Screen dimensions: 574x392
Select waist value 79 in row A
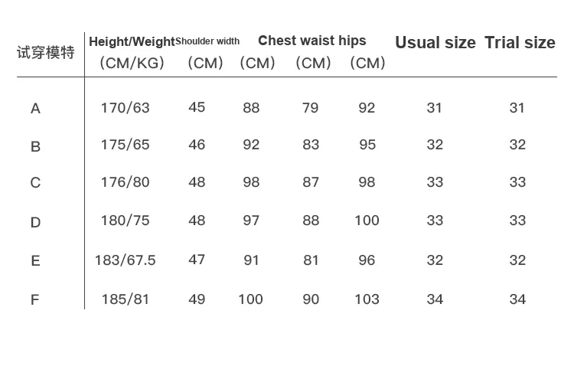click(x=311, y=108)
